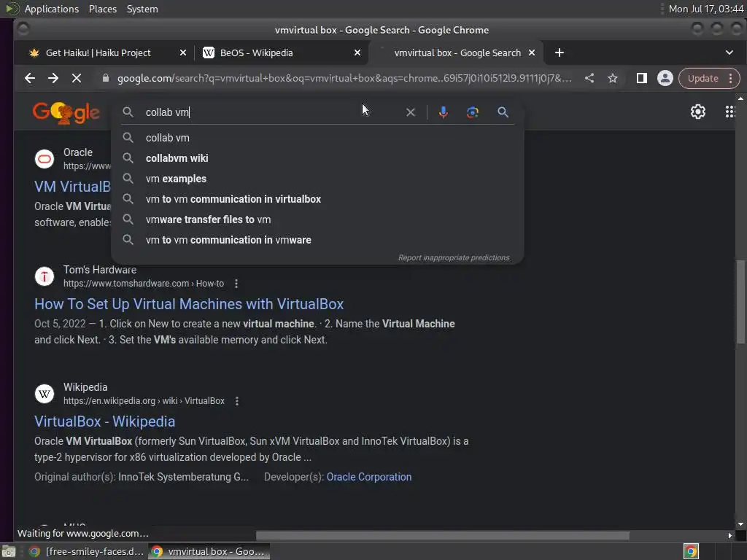Open Google quick settings gear
Image resolution: width=747 pixels, height=560 pixels.
point(698,112)
